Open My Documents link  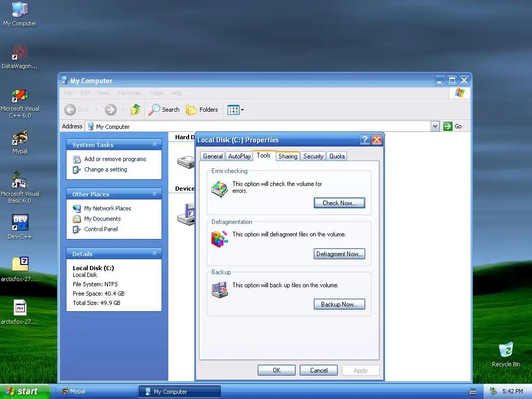coord(102,219)
